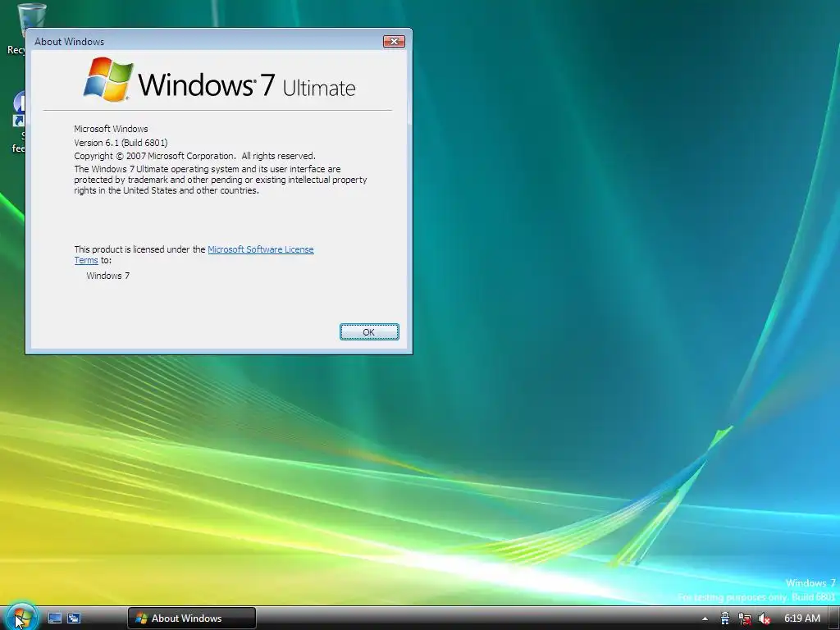The image size is (840, 630).
Task: Open Microsoft Software License link
Action: tap(260, 249)
